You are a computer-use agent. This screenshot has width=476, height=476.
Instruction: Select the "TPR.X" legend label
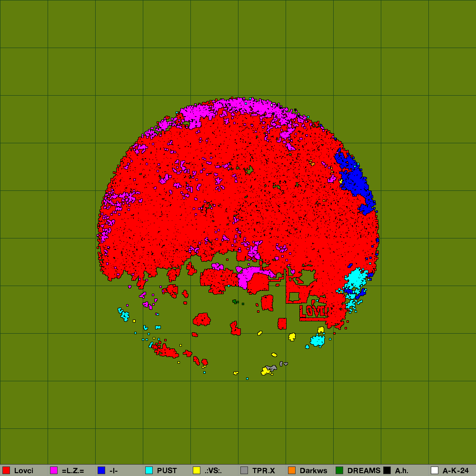tap(264, 471)
